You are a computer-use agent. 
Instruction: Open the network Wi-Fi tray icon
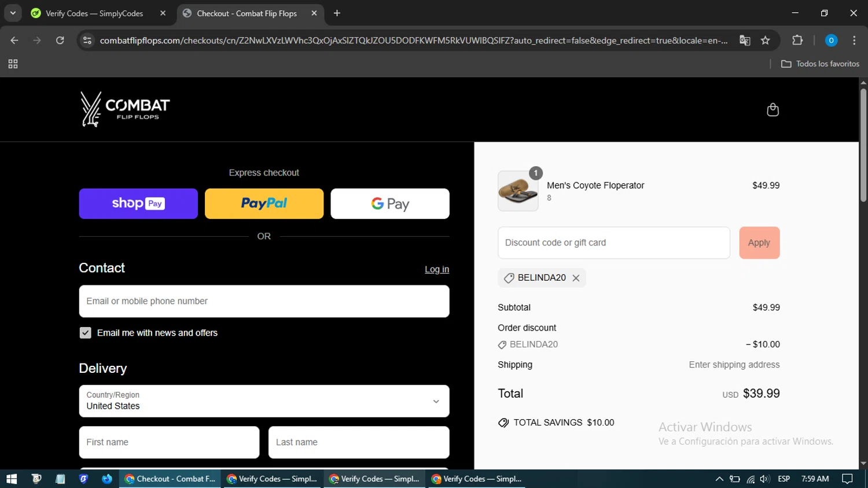click(751, 479)
